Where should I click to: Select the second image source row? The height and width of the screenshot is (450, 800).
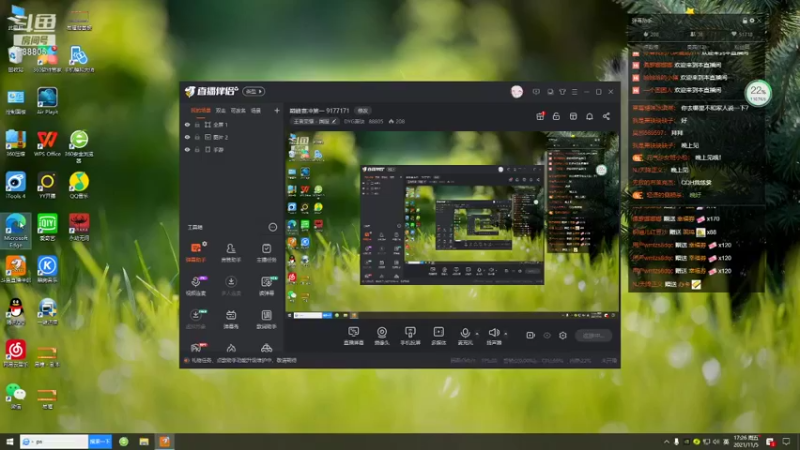click(x=231, y=137)
